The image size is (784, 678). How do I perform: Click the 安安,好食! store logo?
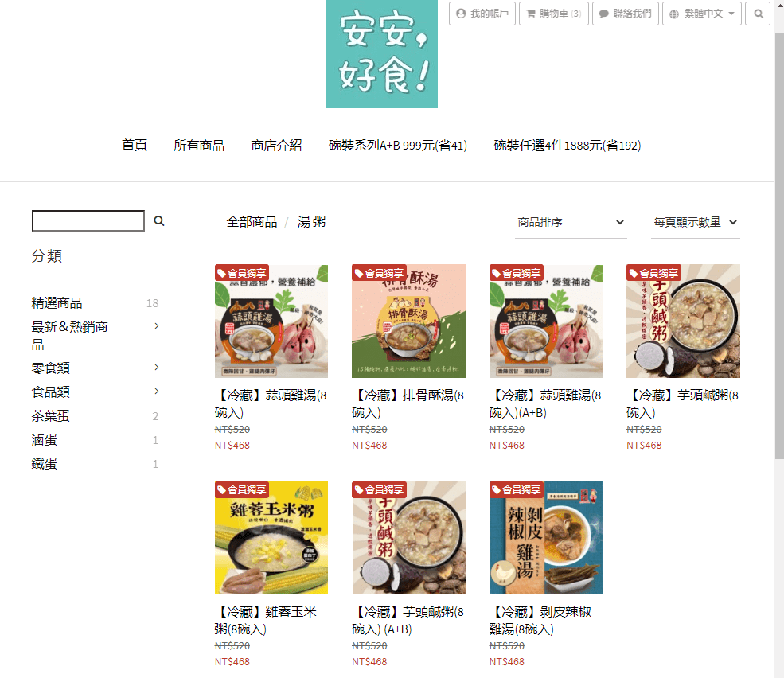pyautogui.click(x=382, y=54)
